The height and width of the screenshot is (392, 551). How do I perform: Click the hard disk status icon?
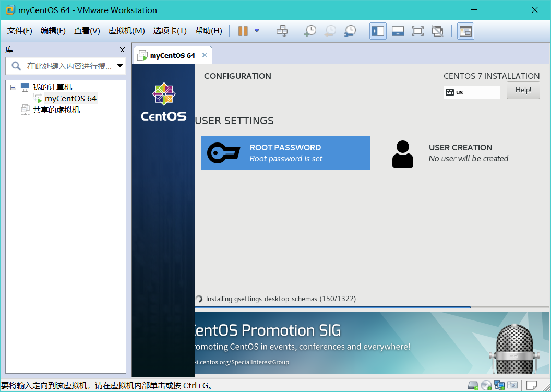point(473,385)
